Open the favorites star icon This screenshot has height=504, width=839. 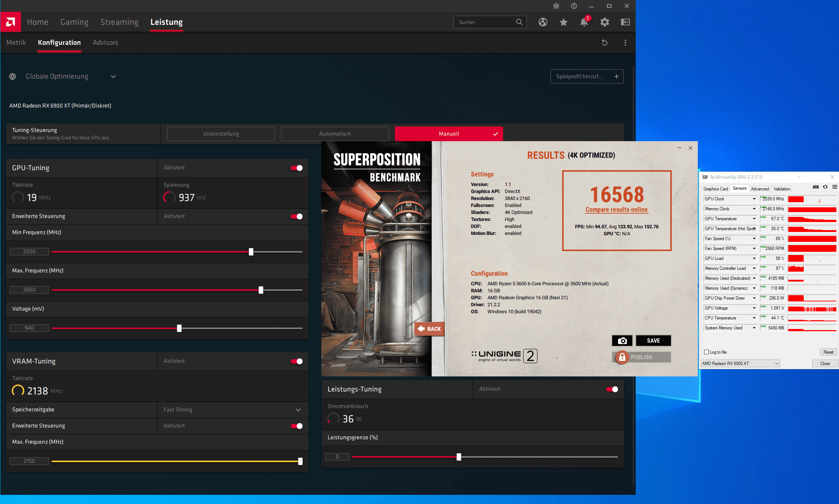pyautogui.click(x=564, y=22)
